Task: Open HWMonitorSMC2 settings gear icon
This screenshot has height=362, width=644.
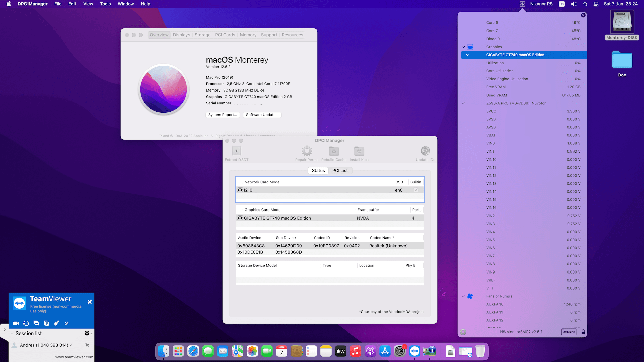Action: [x=463, y=332]
